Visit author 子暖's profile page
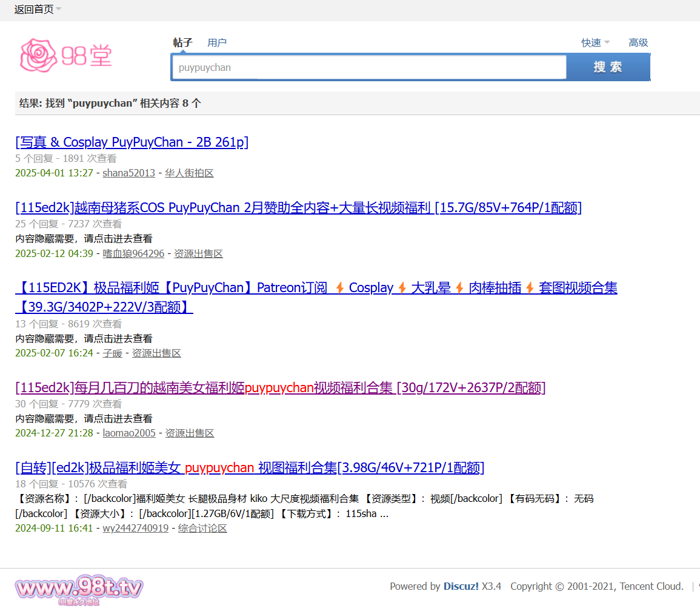Viewport: 700px width, 611px height. pyautogui.click(x=112, y=353)
